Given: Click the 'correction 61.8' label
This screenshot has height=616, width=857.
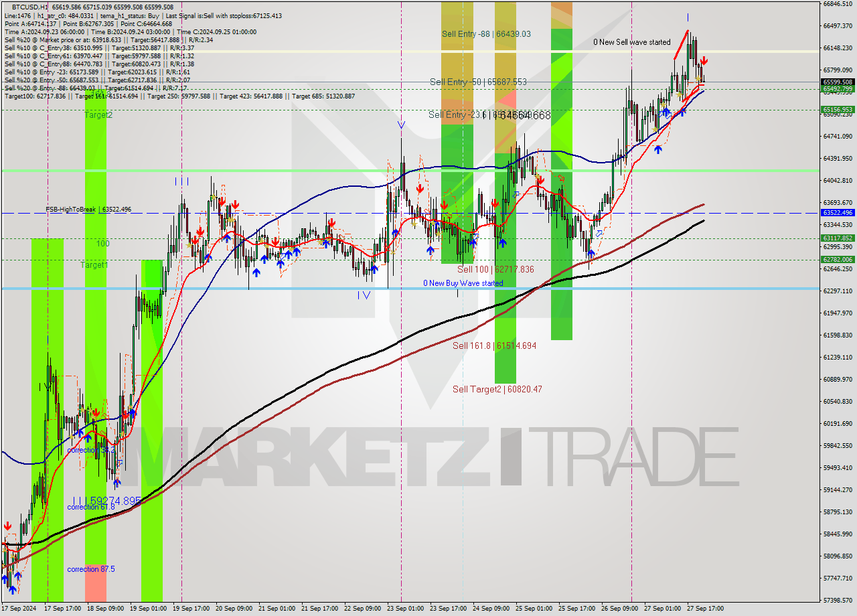Looking at the screenshot, I should tap(91, 507).
